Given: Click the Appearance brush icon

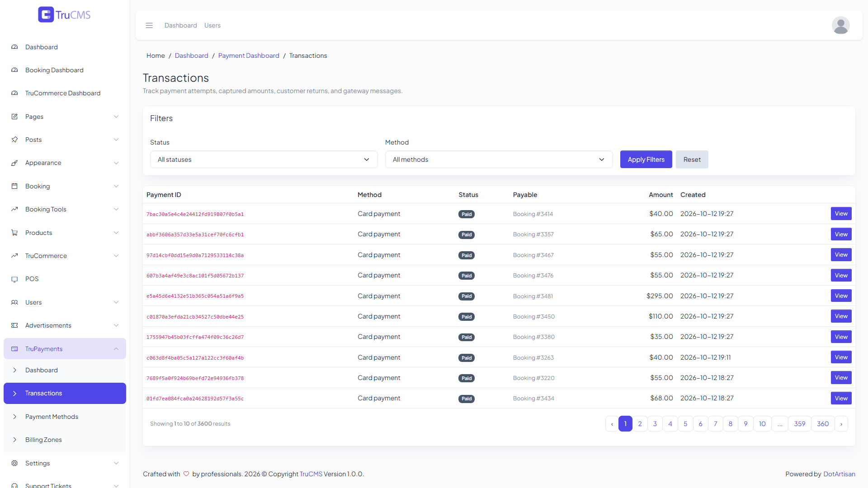Looking at the screenshot, I should 14,163.
